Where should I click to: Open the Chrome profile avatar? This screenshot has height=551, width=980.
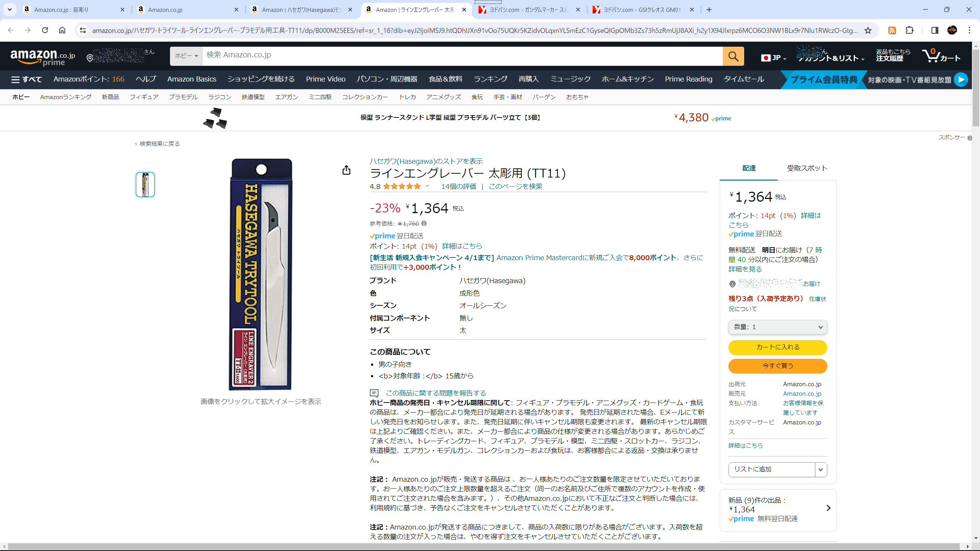(x=952, y=30)
